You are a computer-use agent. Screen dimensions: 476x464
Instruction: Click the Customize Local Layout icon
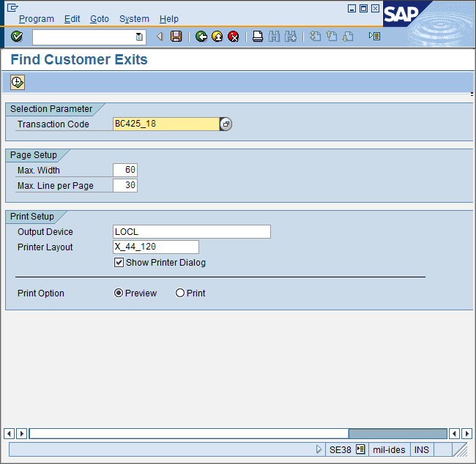(x=374, y=36)
